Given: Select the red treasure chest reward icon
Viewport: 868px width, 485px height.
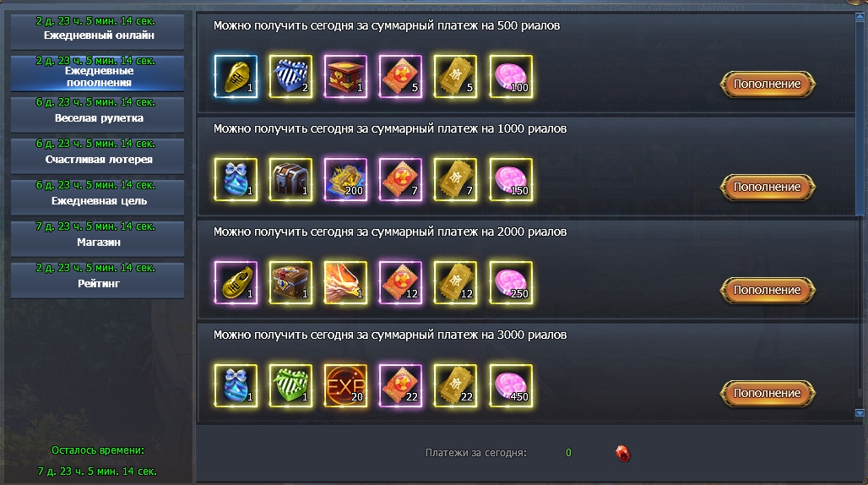Looking at the screenshot, I should (x=345, y=76).
